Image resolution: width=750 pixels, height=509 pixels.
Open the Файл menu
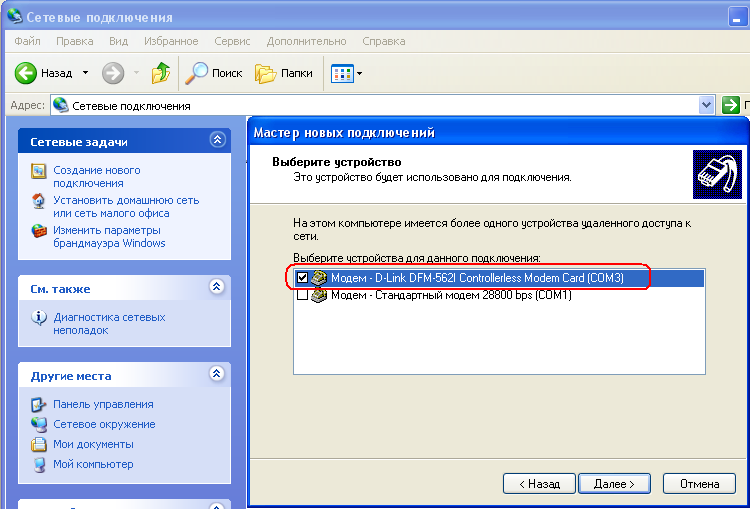(x=27, y=41)
